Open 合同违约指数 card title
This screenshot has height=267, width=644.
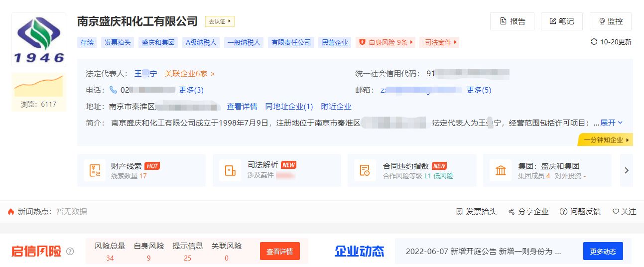tap(406, 166)
